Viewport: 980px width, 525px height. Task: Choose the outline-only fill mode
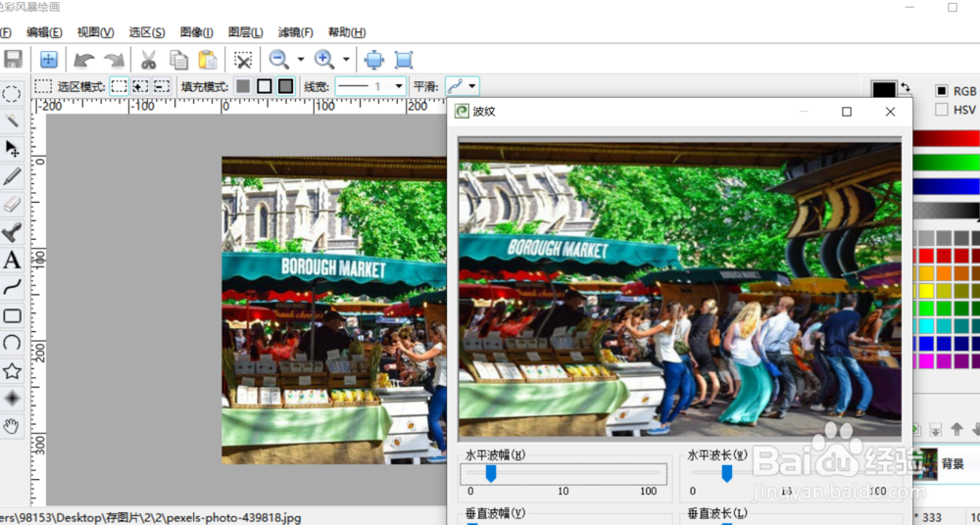265,86
